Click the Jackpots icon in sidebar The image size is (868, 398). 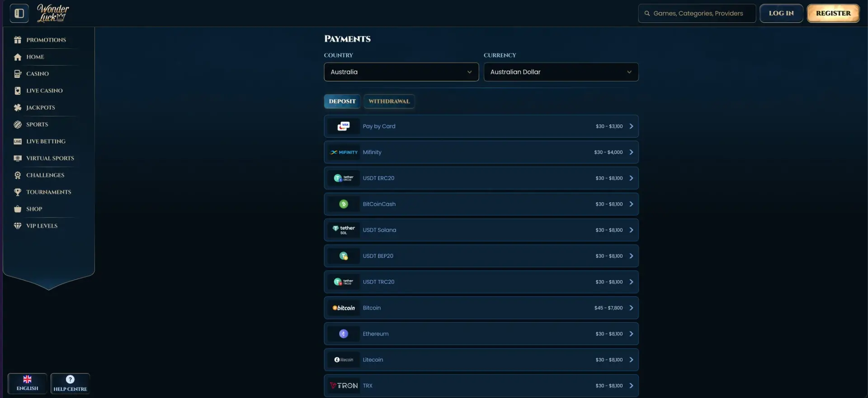click(x=18, y=108)
